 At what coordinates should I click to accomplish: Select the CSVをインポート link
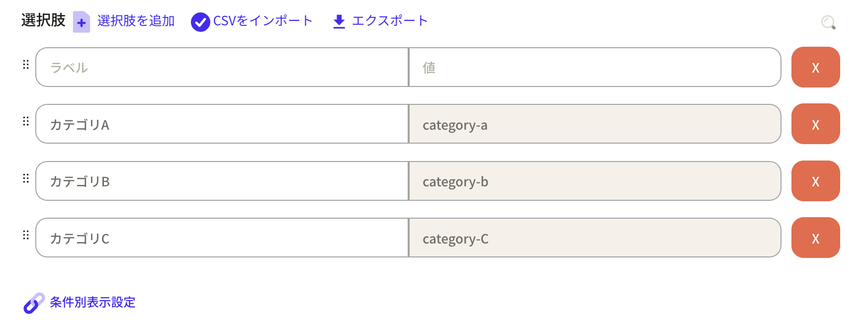pyautogui.click(x=262, y=21)
